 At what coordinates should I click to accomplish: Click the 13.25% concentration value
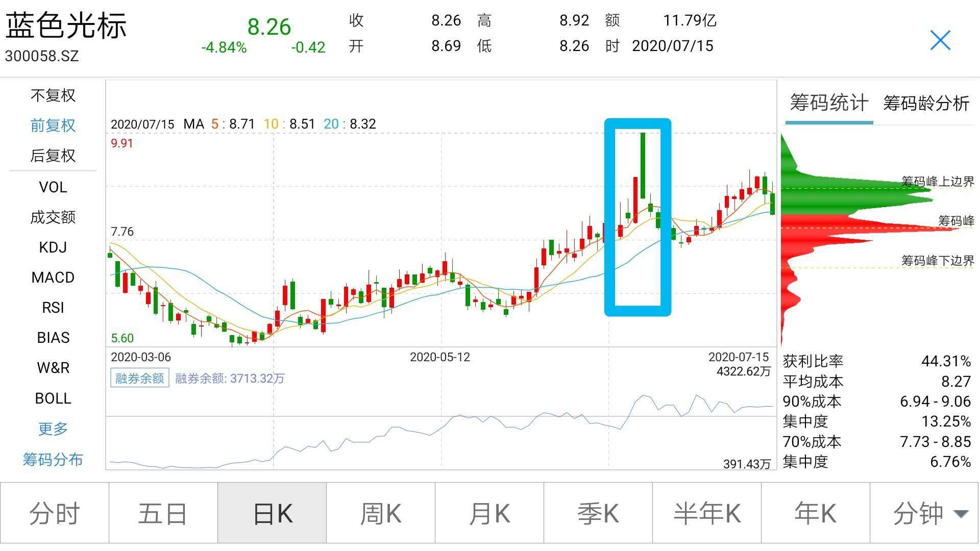[x=946, y=421]
